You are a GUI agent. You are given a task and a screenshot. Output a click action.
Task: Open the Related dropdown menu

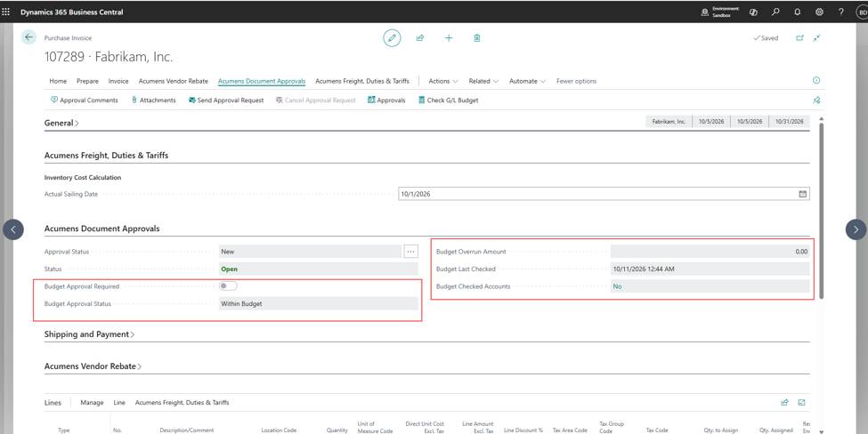tap(483, 81)
